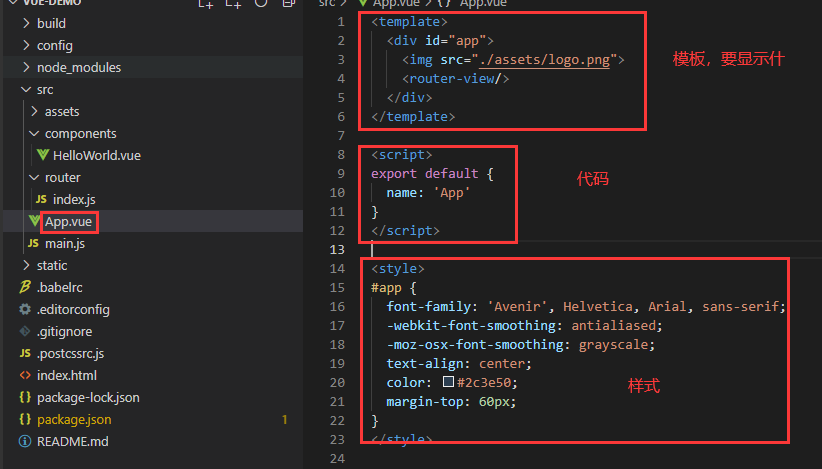Click the '#2c3e50' hex value text

483,383
